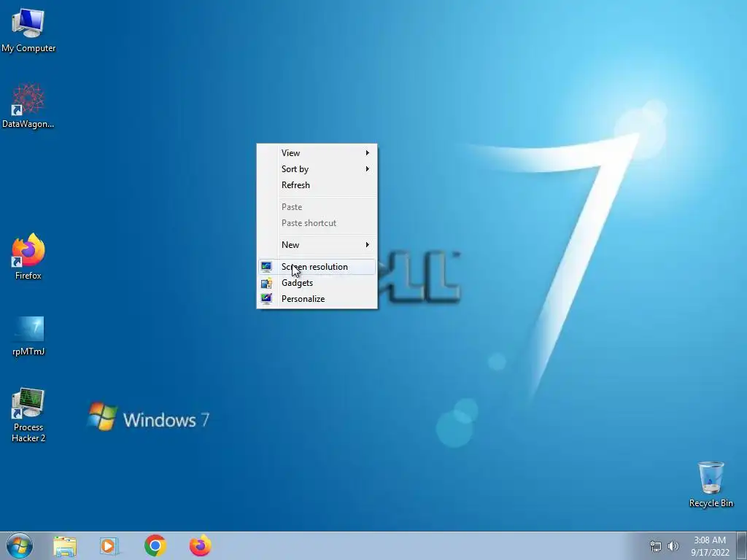Expand the Sort by submenu
The height and width of the screenshot is (560, 747).
pyautogui.click(x=317, y=169)
